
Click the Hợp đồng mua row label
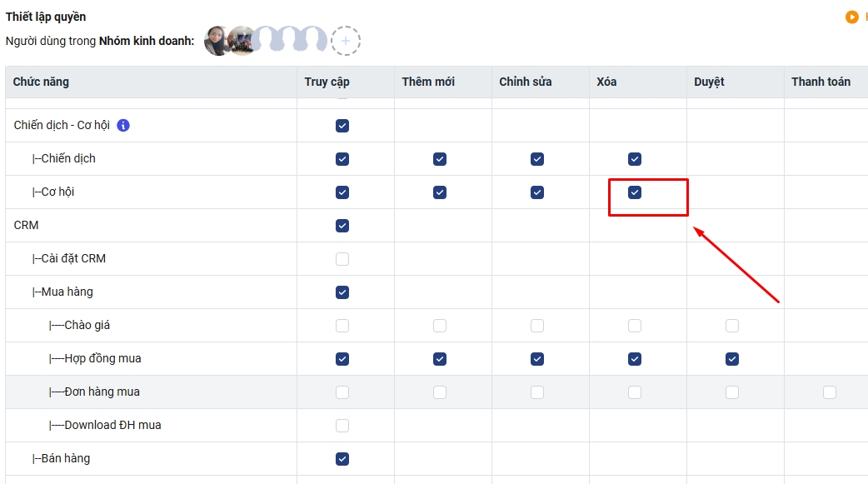[102, 359]
